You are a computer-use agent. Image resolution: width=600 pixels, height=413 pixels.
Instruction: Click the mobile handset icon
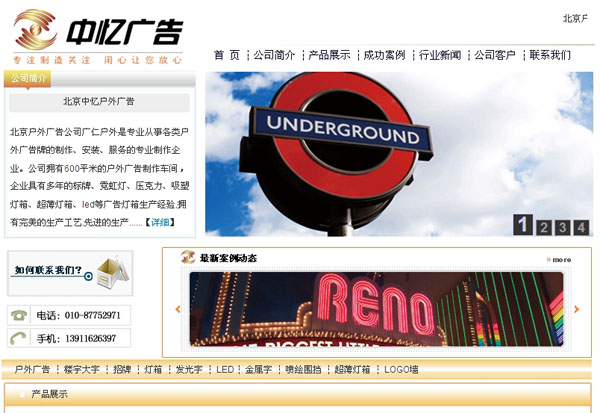(18, 338)
